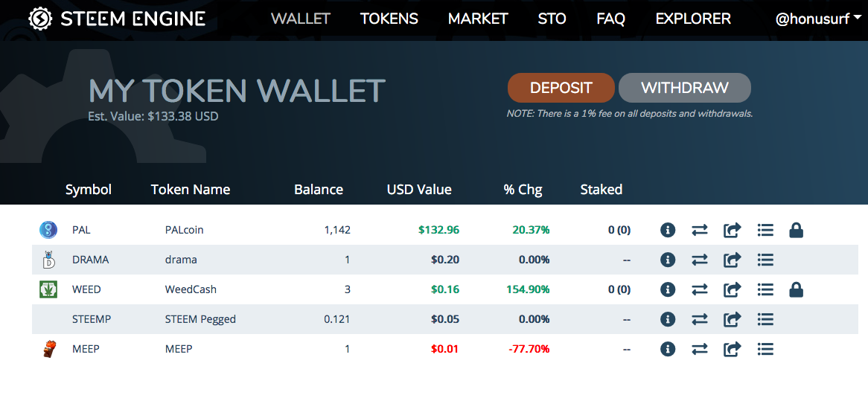
Task: Open info for the WEED token
Action: [x=668, y=289]
